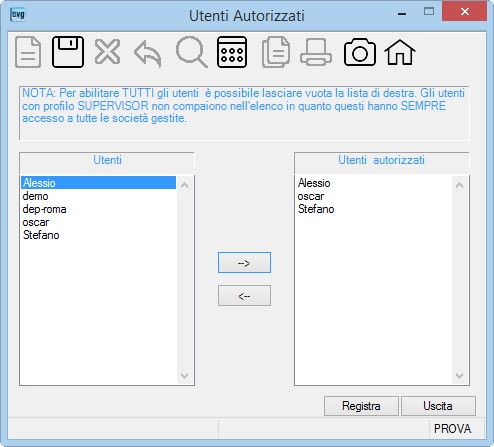The image size is (494, 447).
Task: Select dep-roma in the Utenti list
Action: (x=44, y=209)
